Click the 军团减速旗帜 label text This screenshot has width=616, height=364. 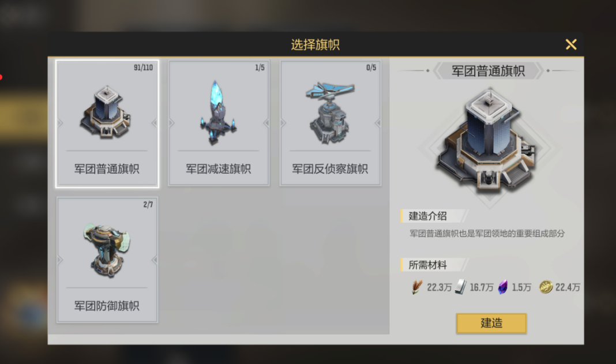[x=219, y=169]
